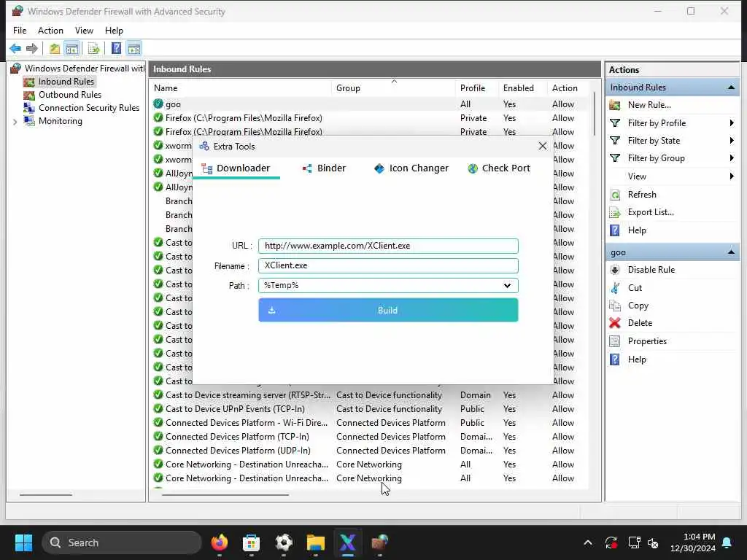Click the Export List toolbar icon
Screen dimensions: 747x560
tap(94, 48)
